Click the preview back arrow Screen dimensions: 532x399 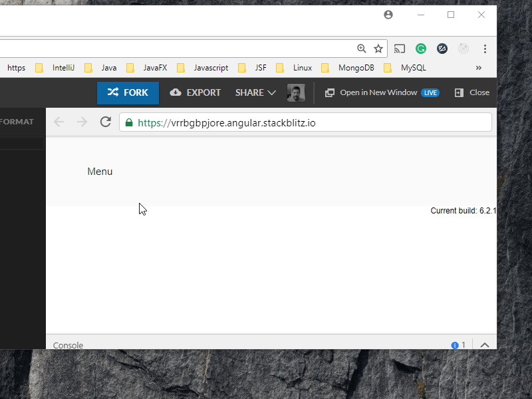[x=59, y=122]
